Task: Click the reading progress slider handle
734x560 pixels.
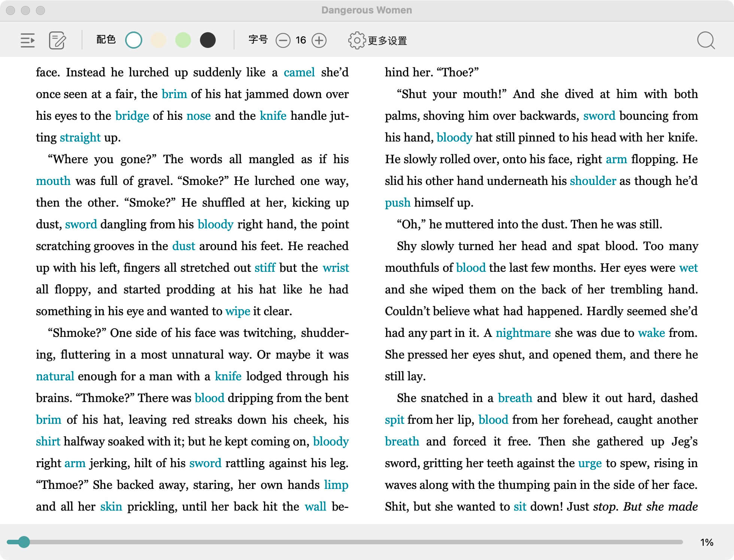Action: 24,542
